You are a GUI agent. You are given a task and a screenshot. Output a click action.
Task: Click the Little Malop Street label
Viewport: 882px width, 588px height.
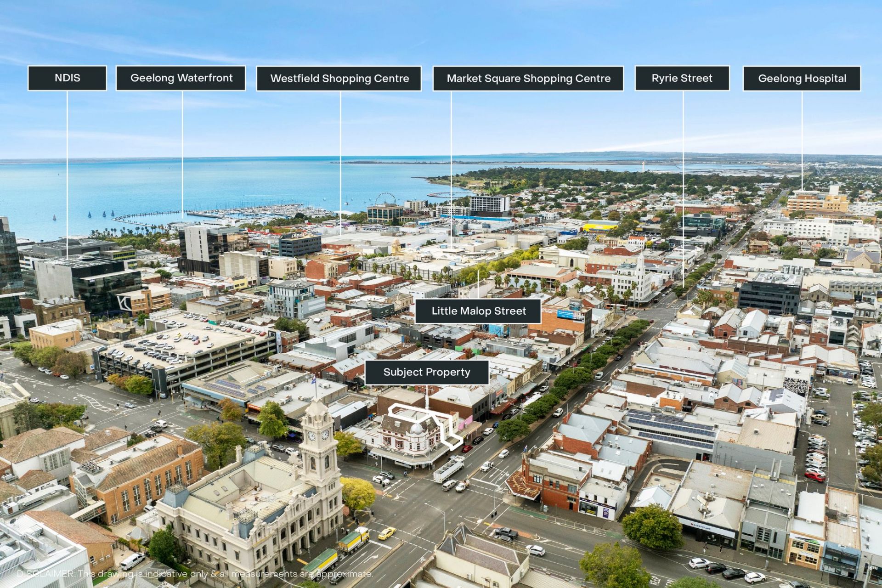[478, 311]
